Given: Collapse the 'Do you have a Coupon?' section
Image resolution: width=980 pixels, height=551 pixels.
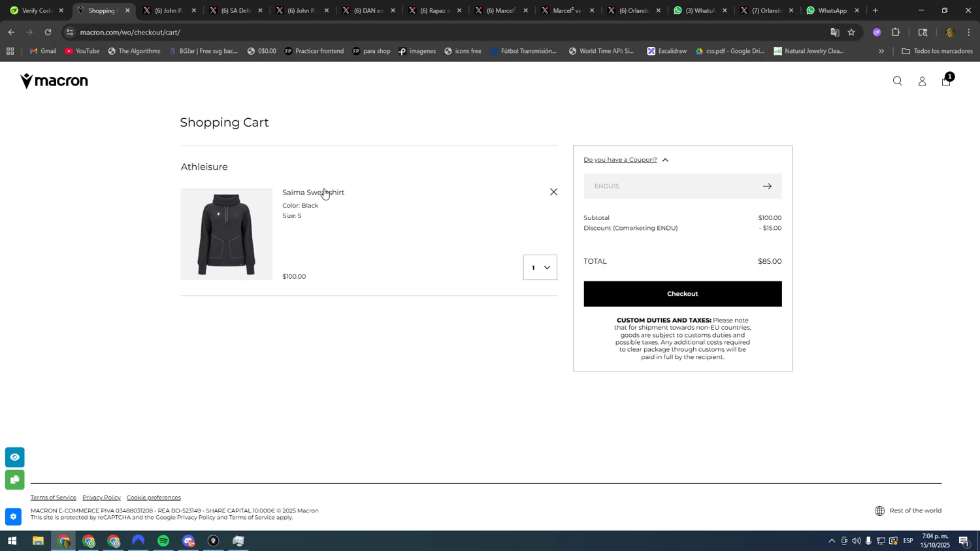Looking at the screenshot, I should point(626,160).
